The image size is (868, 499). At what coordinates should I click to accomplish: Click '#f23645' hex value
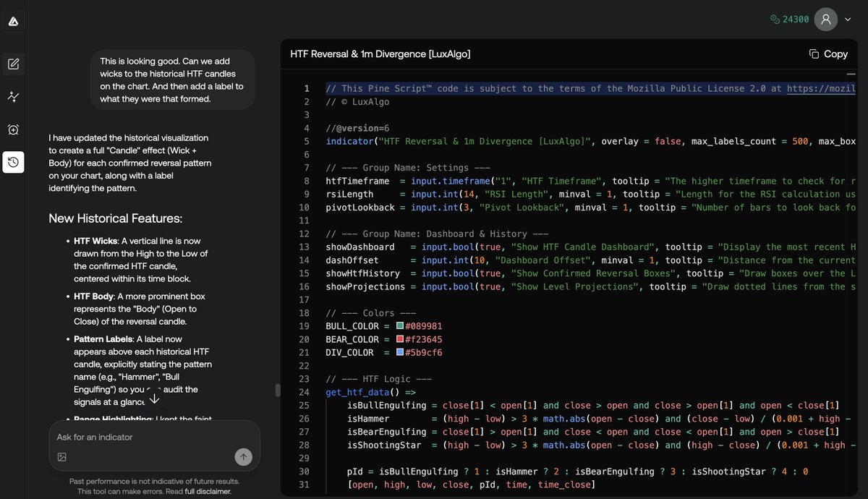[423, 339]
